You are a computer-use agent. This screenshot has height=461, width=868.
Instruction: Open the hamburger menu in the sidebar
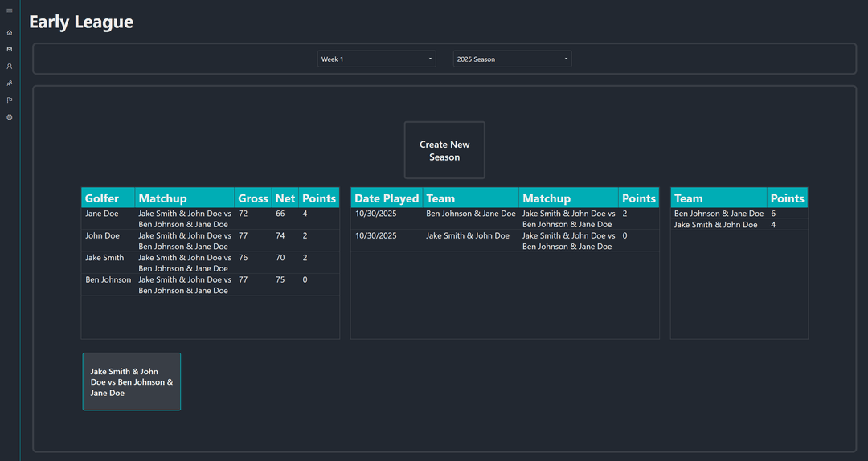tap(10, 10)
